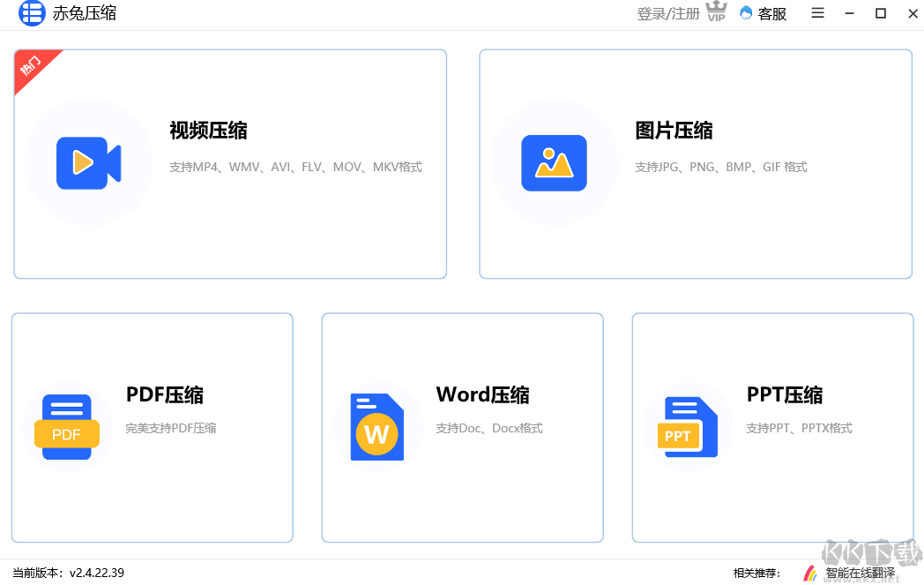
Task: Open the Word压缩 W icon
Action: [x=378, y=427]
